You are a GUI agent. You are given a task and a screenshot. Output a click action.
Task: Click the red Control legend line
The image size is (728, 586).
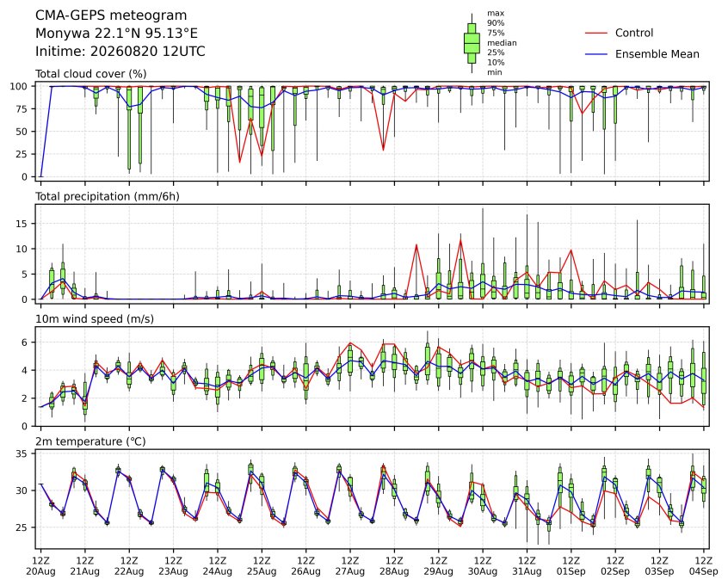596,33
